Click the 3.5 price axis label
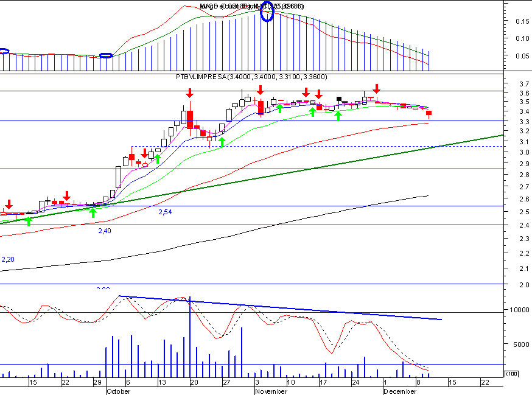Screen dimensions: 532x395 524,102
